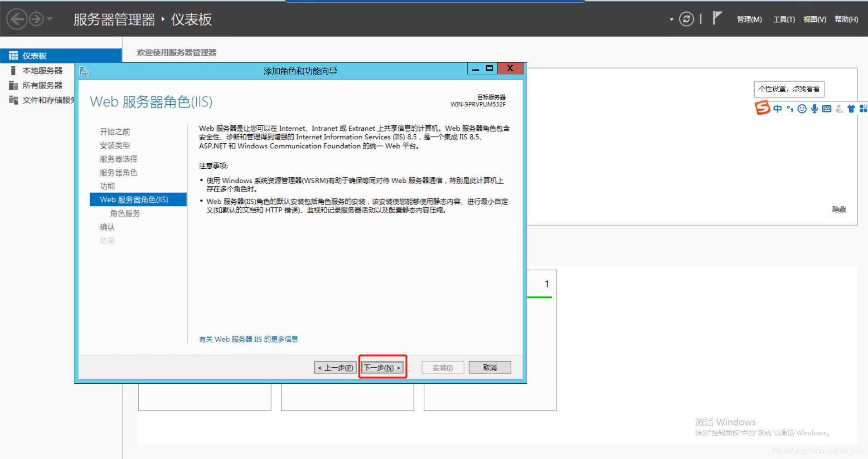This screenshot has height=459, width=868.
Task: Open the 视图(V) menu
Action: pos(815,19)
